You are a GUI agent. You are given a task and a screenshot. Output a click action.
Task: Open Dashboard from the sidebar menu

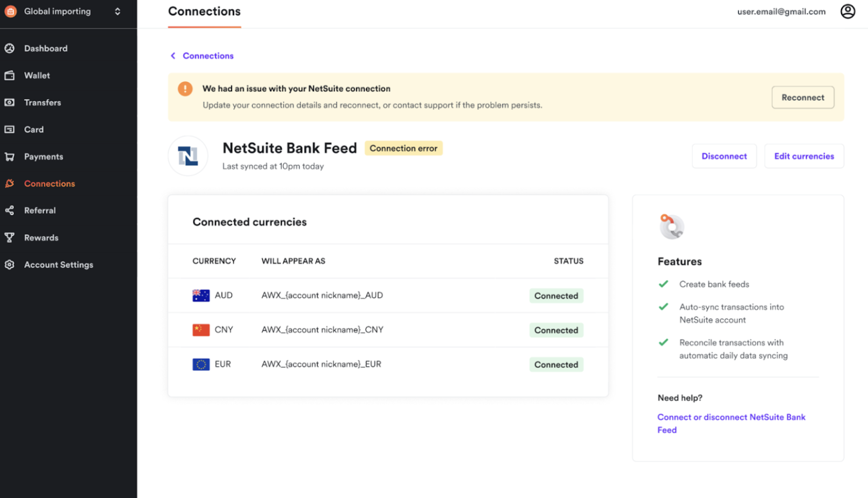point(46,48)
